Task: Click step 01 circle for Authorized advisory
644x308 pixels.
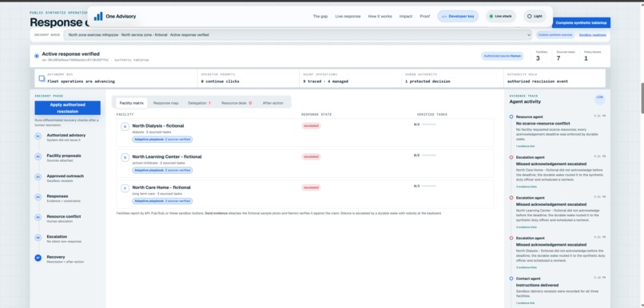Action: point(38,136)
